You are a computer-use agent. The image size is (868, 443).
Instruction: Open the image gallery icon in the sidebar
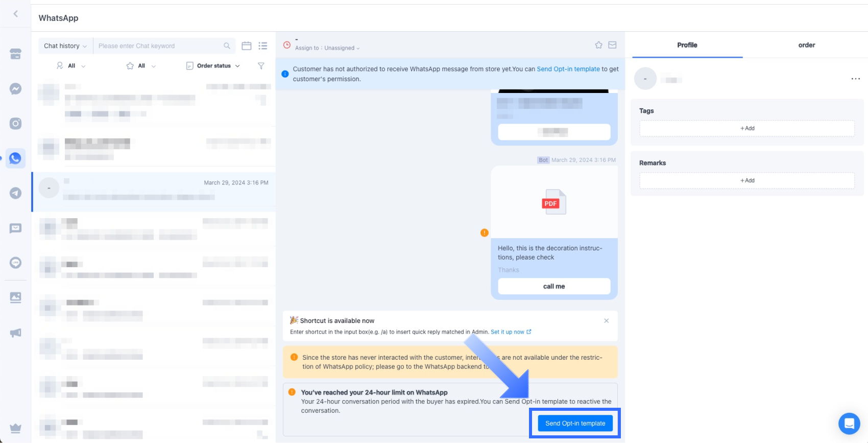point(16,297)
